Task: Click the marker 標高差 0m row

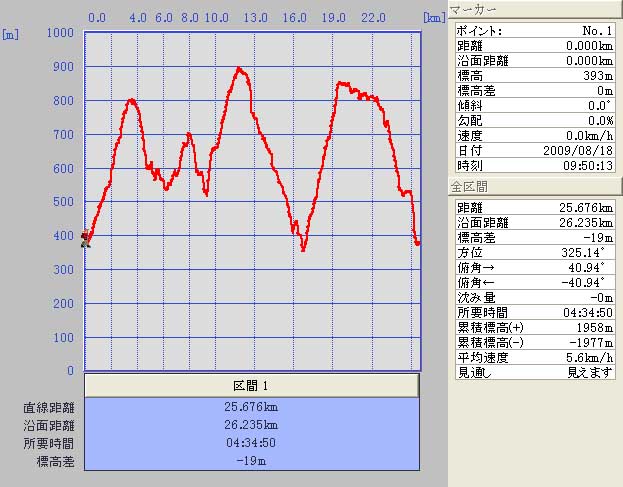Action: pos(535,91)
